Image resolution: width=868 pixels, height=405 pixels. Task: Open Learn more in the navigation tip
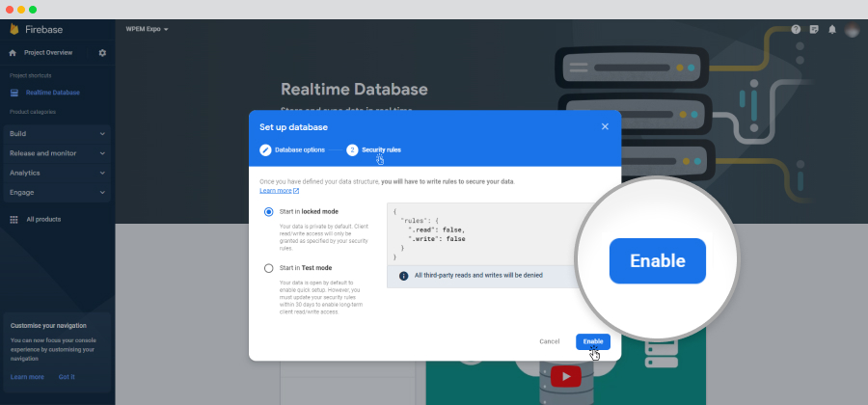[x=27, y=377]
